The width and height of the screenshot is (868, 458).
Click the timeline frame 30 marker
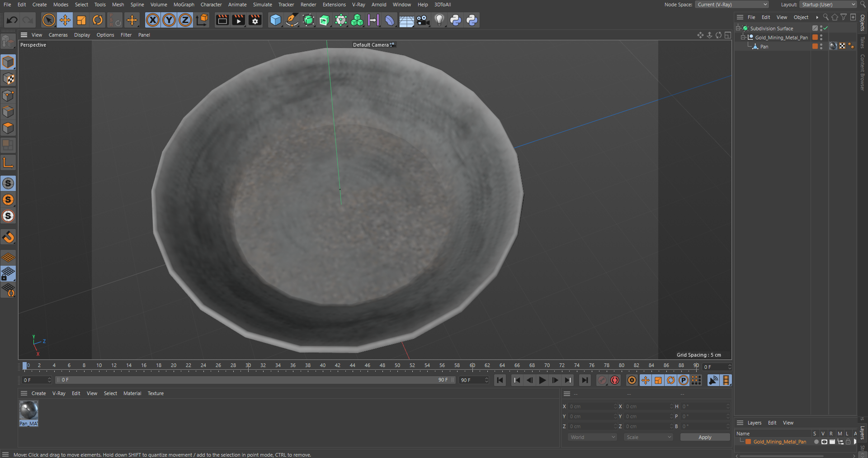tap(248, 367)
